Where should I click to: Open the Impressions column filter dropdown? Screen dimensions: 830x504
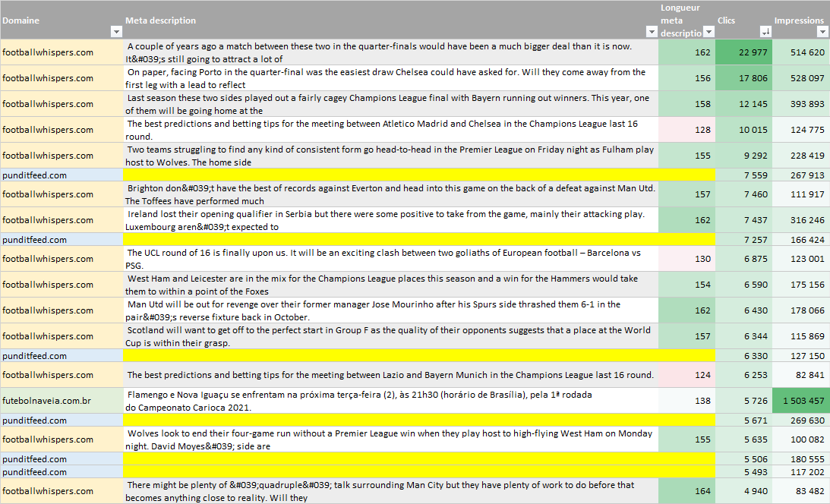point(822,32)
